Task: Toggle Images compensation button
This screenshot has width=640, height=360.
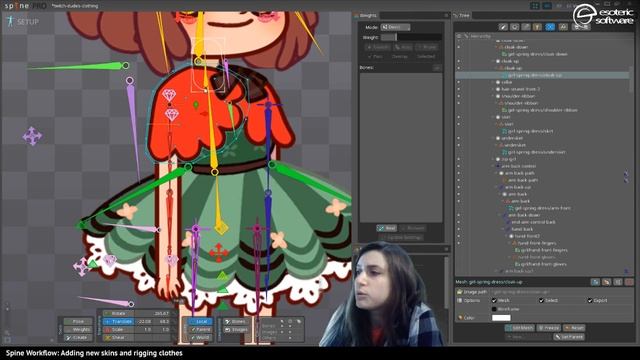Action: point(236,329)
